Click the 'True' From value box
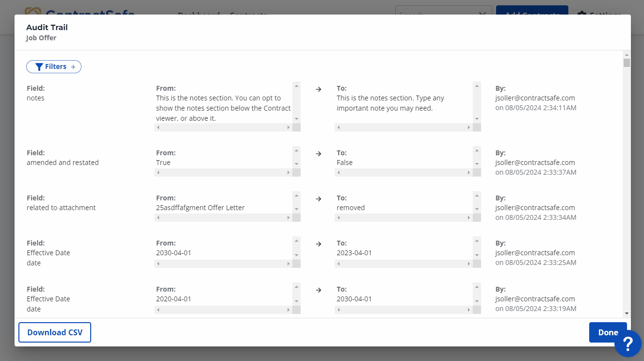The height and width of the screenshot is (361, 644). pyautogui.click(x=224, y=163)
